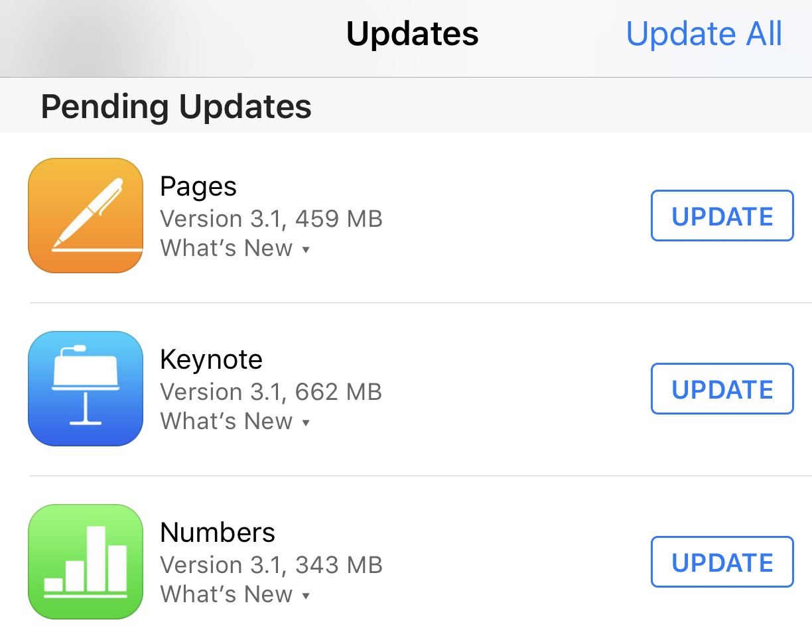Click disclosure triangle beside Pages What's New
The image size is (812, 644).
point(306,250)
